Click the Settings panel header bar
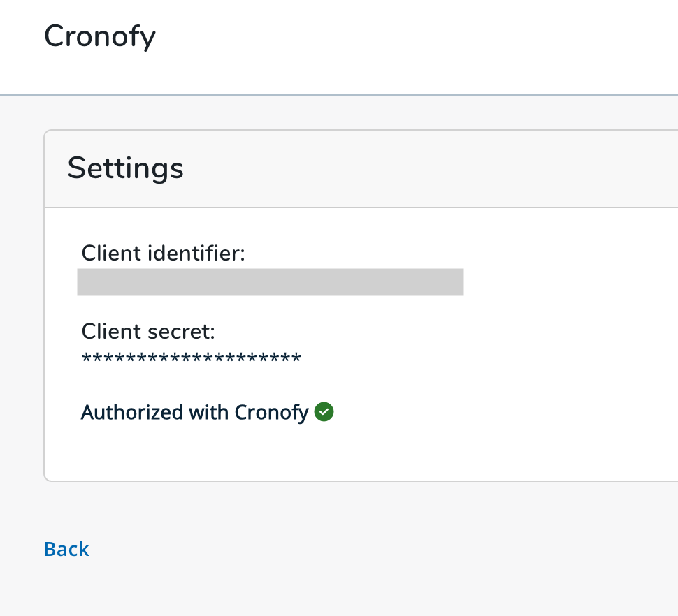 click(361, 168)
